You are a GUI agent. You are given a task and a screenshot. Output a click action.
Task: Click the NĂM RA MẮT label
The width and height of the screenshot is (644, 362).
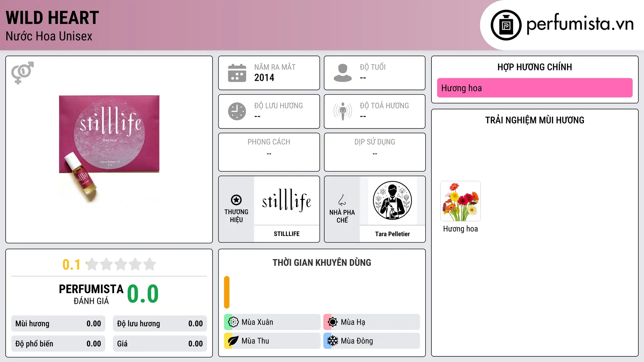275,67
